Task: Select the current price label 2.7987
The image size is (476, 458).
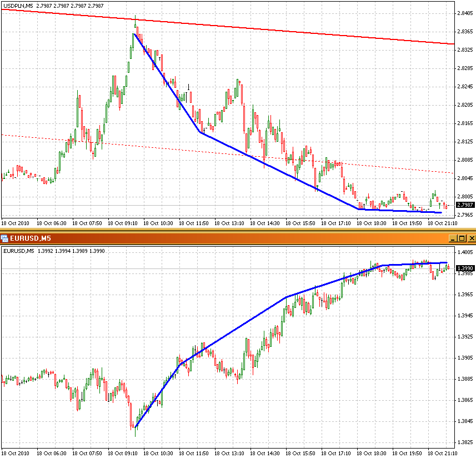Action: tap(465, 205)
